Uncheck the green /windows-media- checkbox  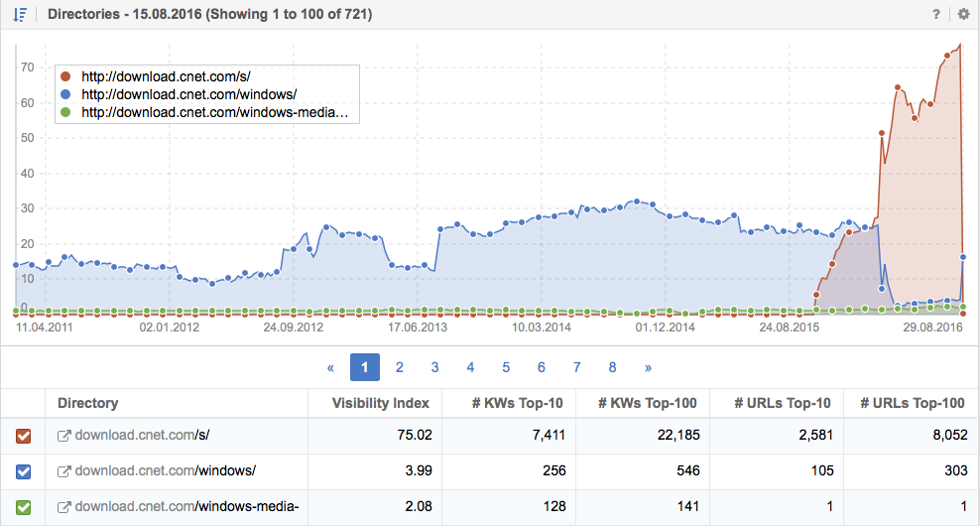pyautogui.click(x=23, y=507)
